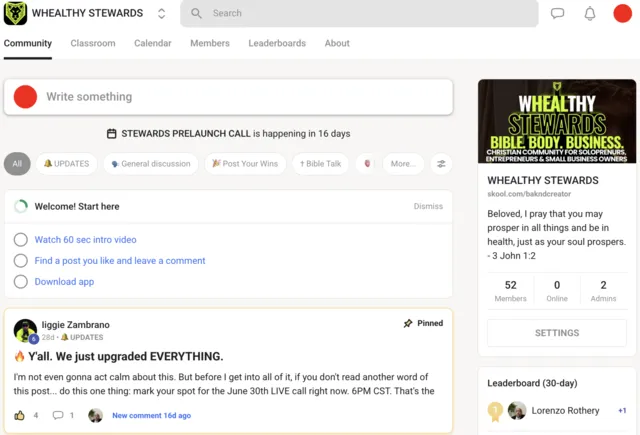Click the SETTINGS button
This screenshot has width=640, height=435.
point(557,333)
